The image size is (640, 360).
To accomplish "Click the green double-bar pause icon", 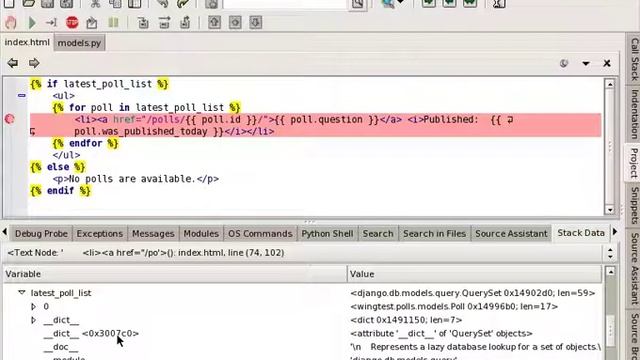I will (113, 22).
